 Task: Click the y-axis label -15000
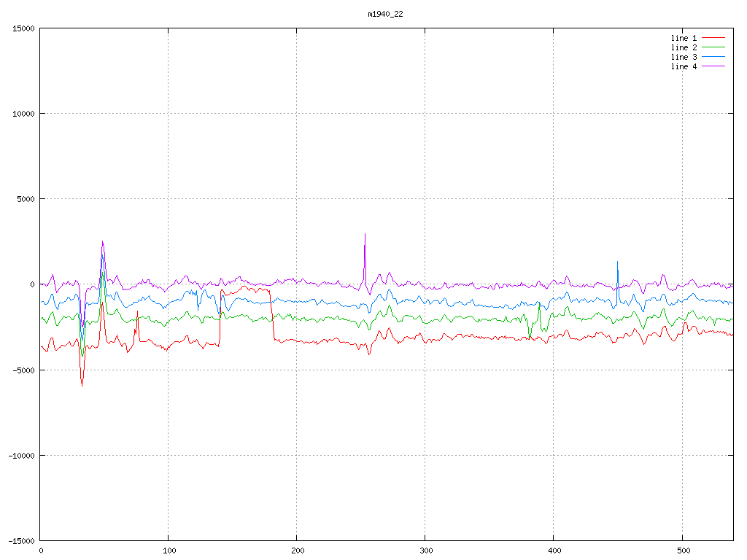[x=21, y=541]
